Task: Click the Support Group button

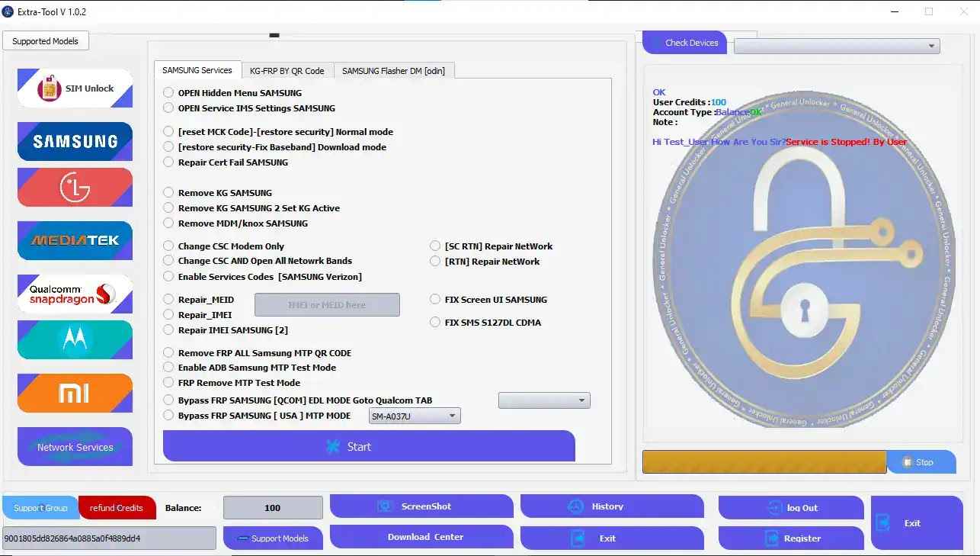Action: coord(40,508)
